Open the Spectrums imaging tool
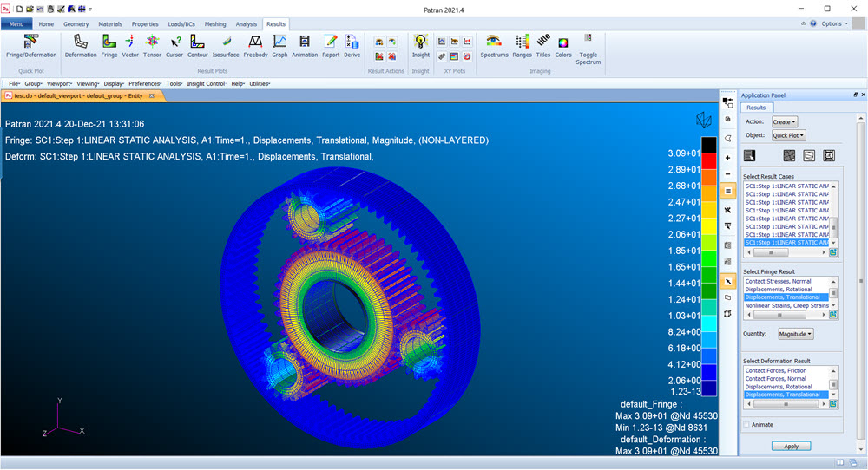Screen dimensions: 868x470 [494, 45]
